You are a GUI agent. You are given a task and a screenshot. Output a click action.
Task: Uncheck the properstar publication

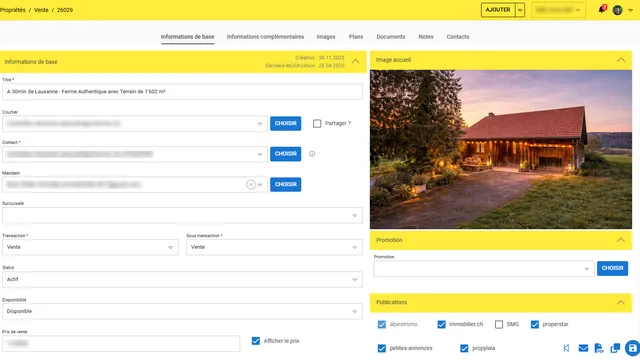click(535, 324)
